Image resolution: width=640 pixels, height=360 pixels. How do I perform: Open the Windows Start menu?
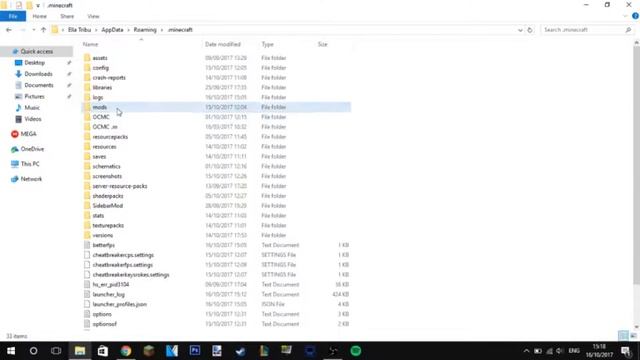pos(11,351)
